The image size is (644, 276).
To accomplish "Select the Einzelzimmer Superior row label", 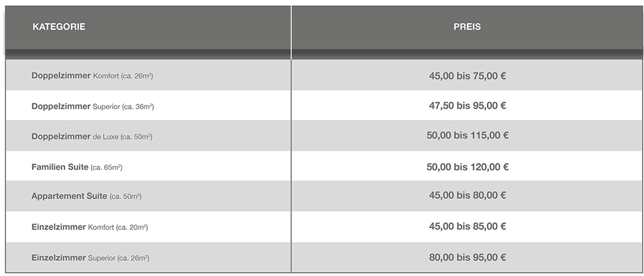I will click(x=90, y=257).
